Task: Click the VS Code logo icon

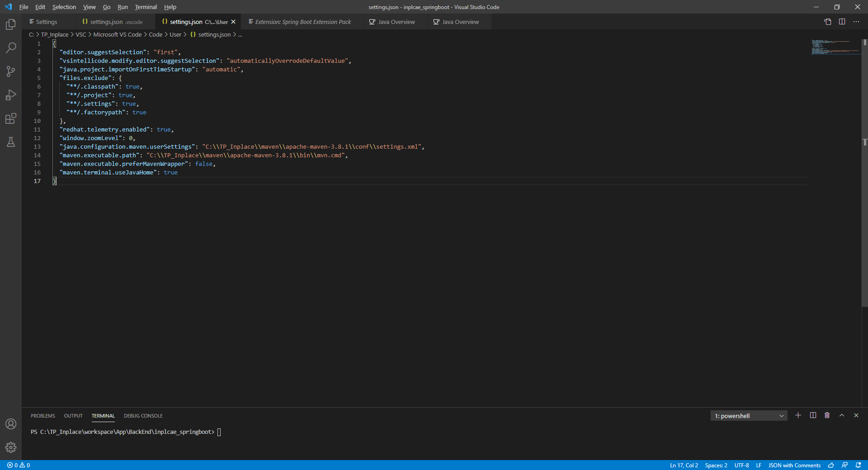Action: coord(8,7)
